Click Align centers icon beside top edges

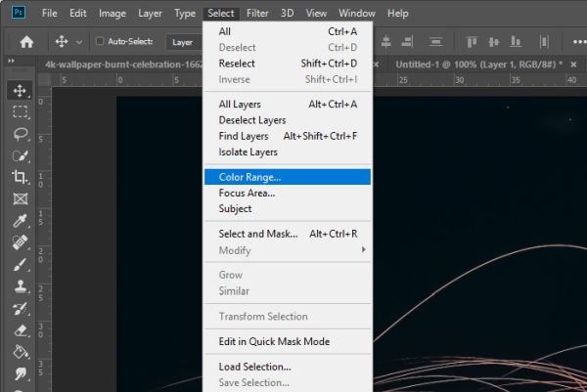click(x=494, y=42)
